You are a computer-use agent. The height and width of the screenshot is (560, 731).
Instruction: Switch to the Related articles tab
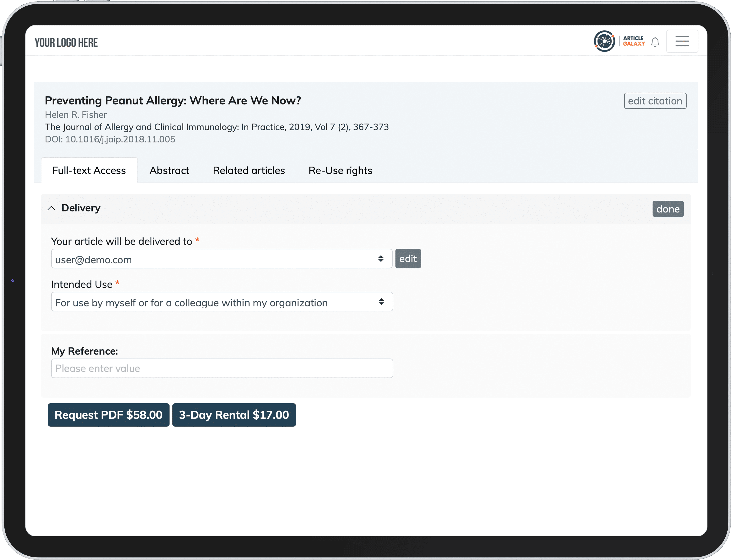click(248, 171)
